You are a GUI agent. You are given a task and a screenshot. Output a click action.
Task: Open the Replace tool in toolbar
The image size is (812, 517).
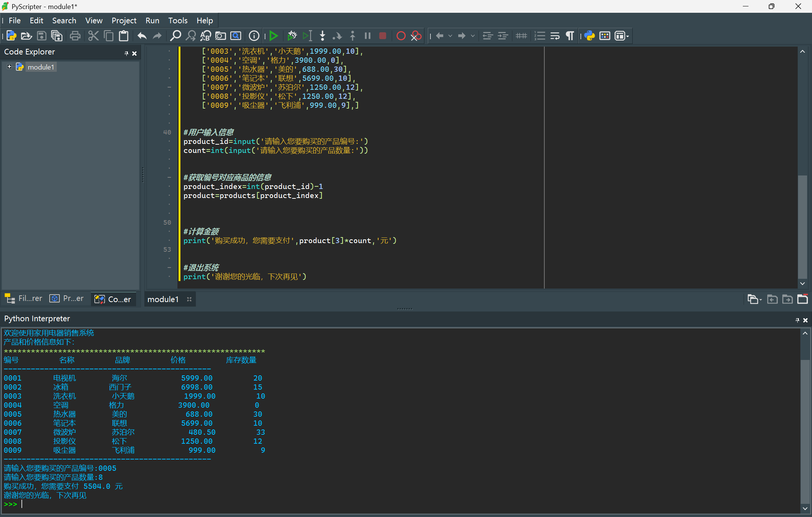pyautogui.click(x=206, y=36)
